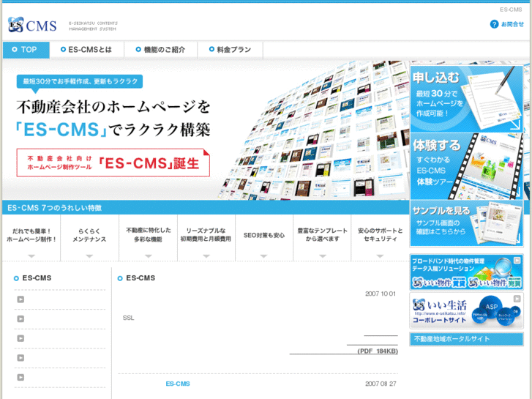The height and width of the screenshot is (399, 532).
Task: Expand らくらくメンテナンス feature
Action: click(89, 238)
